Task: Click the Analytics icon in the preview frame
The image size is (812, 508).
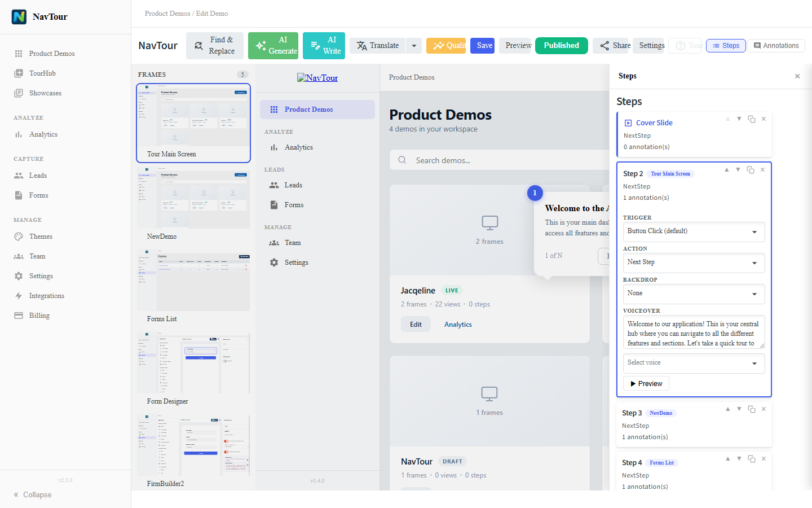Action: pos(274,147)
